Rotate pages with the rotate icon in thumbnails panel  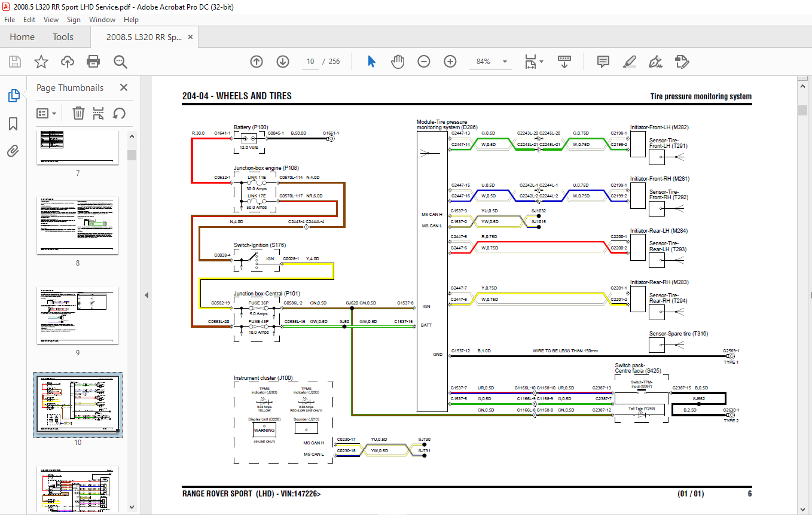[x=119, y=113]
